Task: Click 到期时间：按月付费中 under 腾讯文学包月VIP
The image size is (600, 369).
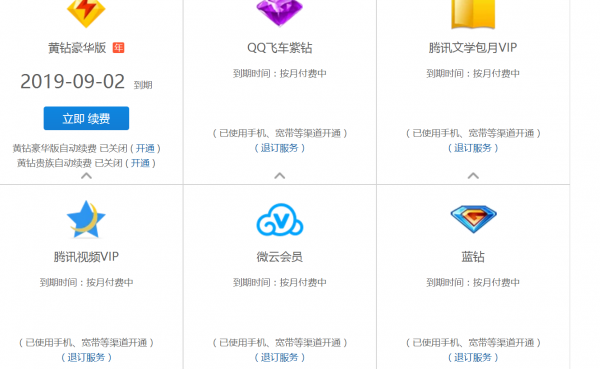Action: pyautogui.click(x=473, y=73)
